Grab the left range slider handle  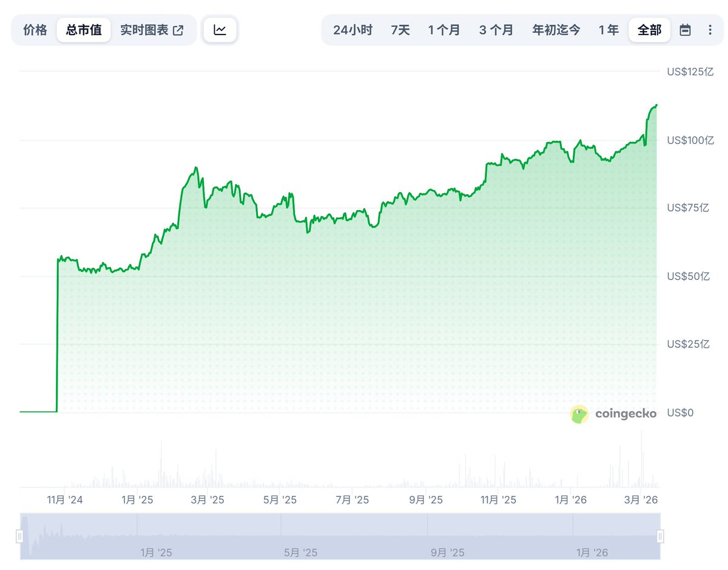tap(19, 536)
